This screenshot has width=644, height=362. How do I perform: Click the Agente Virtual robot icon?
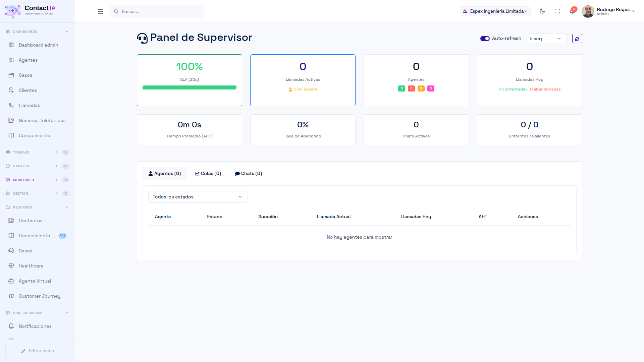click(x=11, y=281)
